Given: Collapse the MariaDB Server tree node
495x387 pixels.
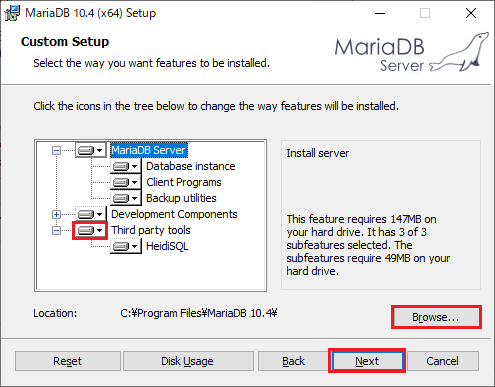Looking at the screenshot, I should [56, 151].
